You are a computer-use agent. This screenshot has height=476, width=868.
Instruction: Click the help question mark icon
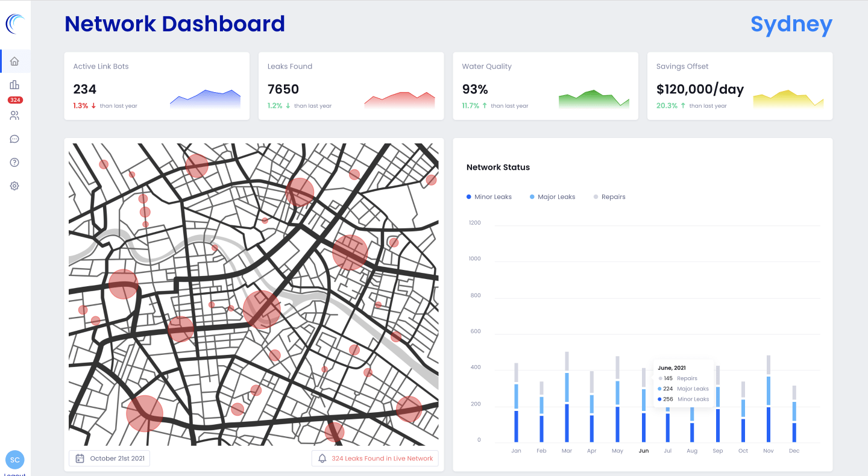coord(14,163)
